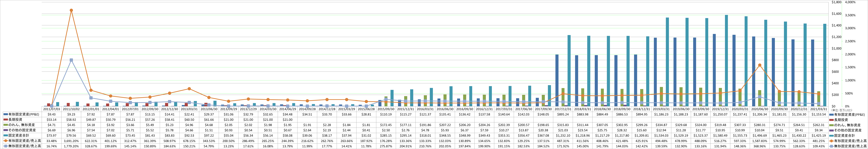
Task: Select the cell with value $73.97
Action: [x=52, y=136]
